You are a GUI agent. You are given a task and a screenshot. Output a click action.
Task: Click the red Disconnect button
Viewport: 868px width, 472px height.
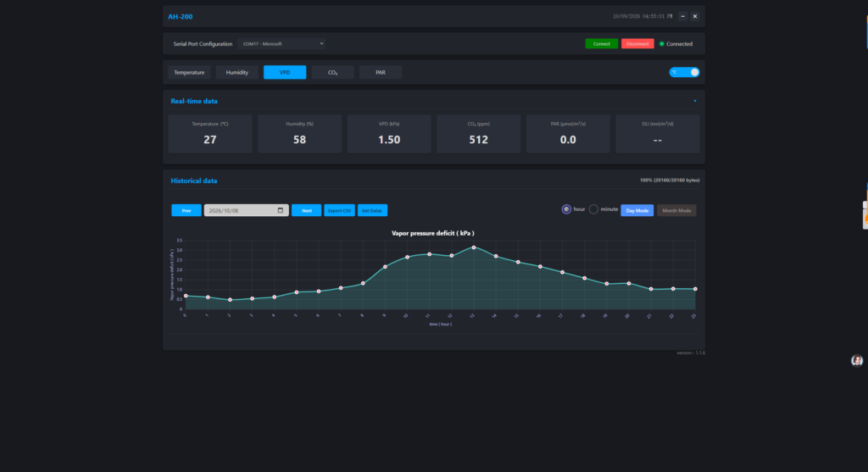coord(637,44)
